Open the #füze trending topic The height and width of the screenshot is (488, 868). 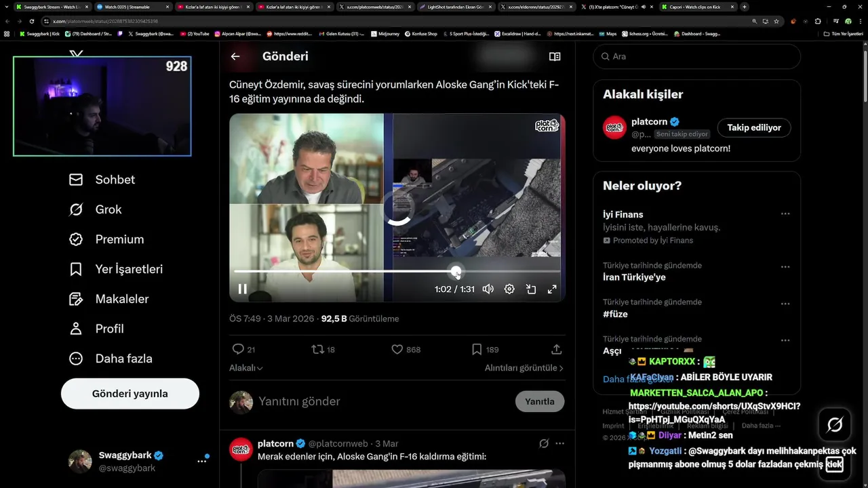click(x=615, y=314)
